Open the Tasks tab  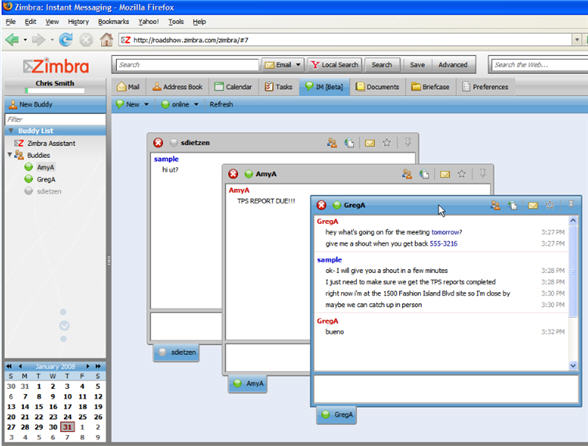pos(278,87)
